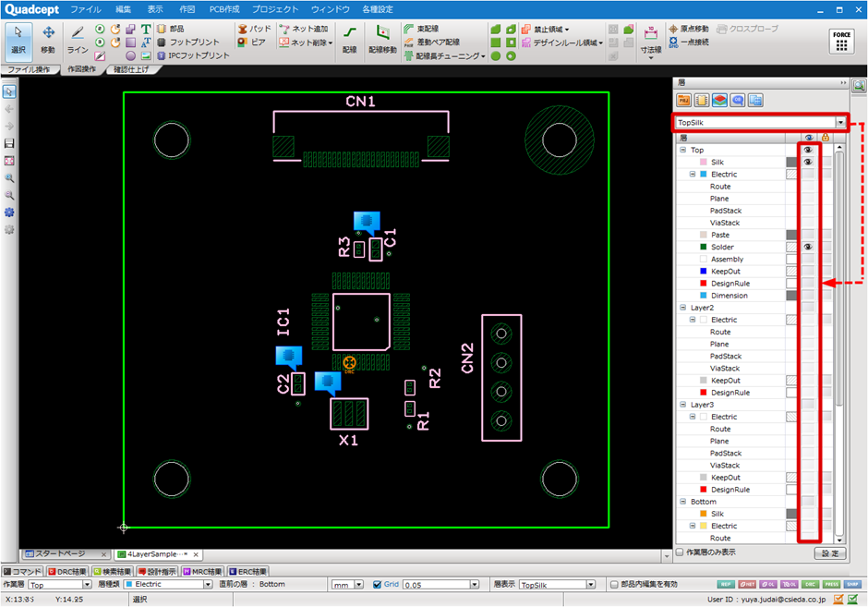The width and height of the screenshot is (868, 607).
Task: Click the blue color swatch of Top KeepOut
Action: tap(704, 272)
